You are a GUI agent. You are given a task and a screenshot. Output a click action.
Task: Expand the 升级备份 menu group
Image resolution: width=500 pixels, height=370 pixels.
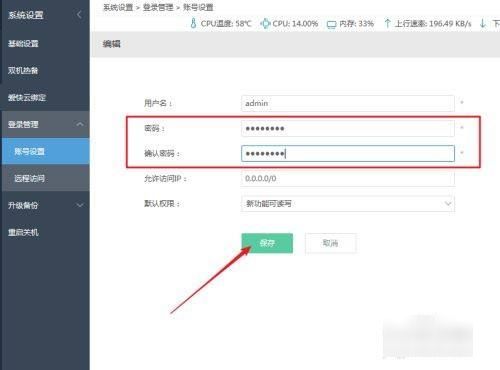point(80,205)
